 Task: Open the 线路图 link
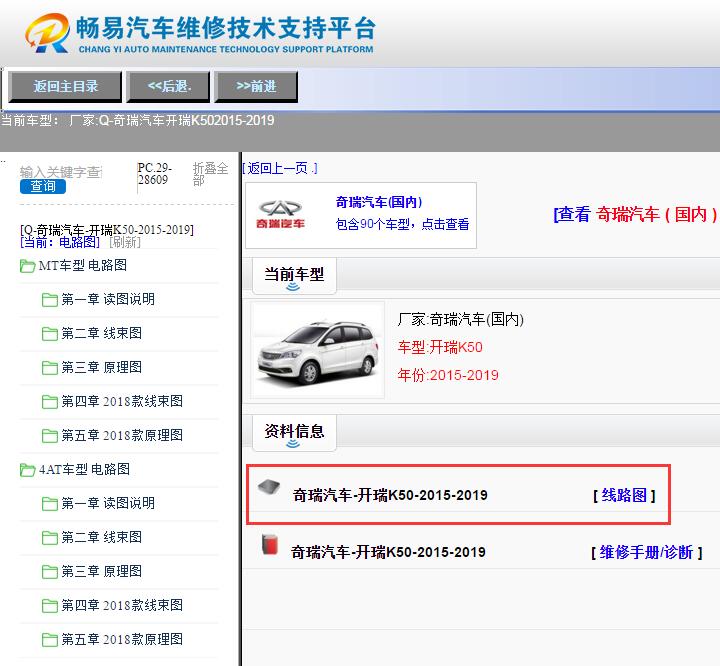624,495
